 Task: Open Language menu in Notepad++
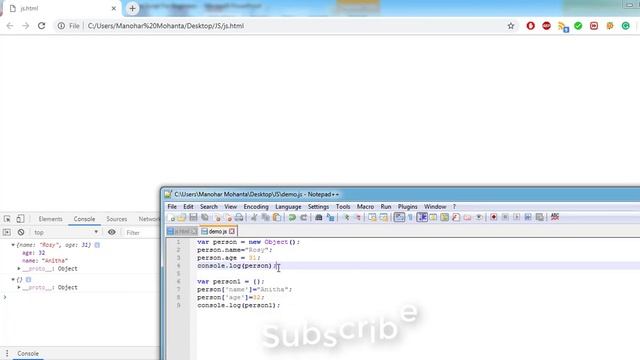pyautogui.click(x=288, y=207)
